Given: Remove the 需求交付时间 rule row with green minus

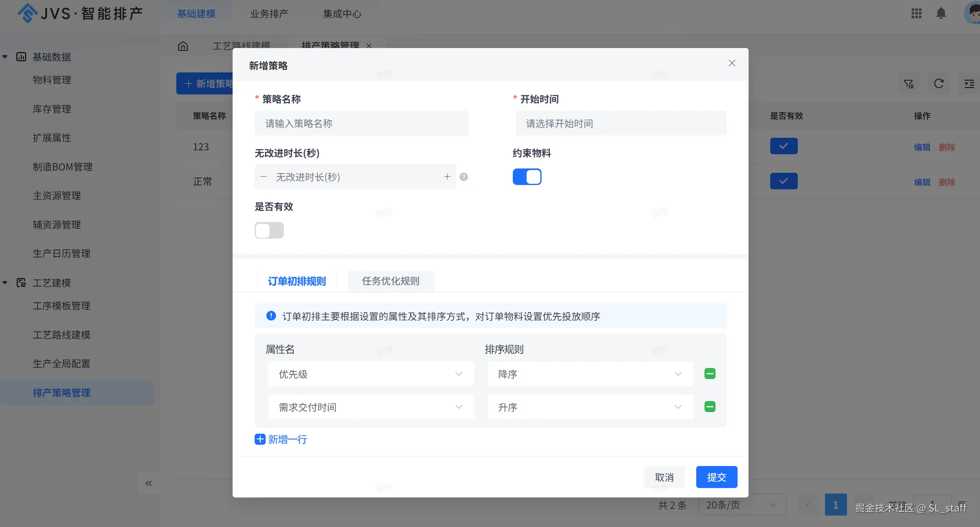Looking at the screenshot, I should click(x=710, y=407).
